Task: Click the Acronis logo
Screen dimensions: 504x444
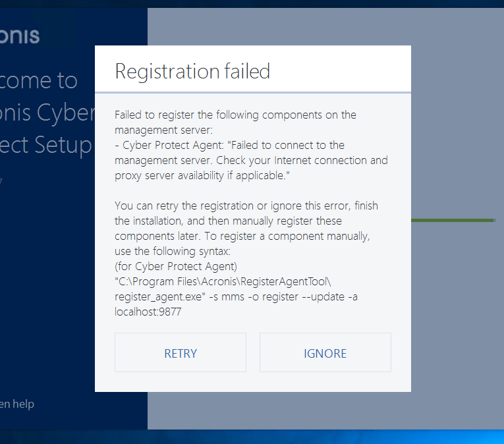Action: (20, 36)
